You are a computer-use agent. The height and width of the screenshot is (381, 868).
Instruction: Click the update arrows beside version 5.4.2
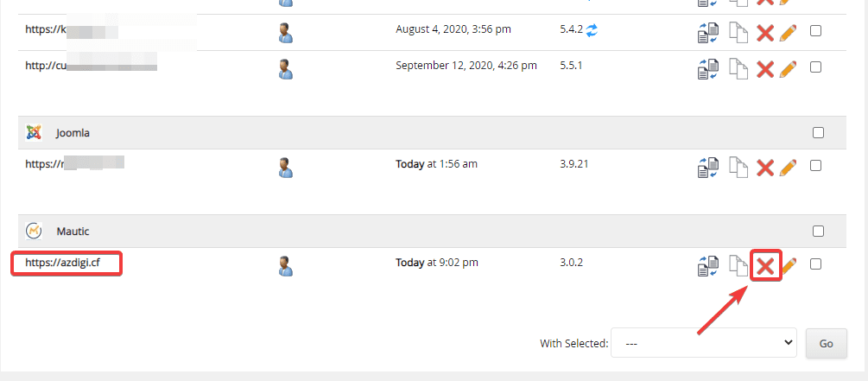pos(592,30)
